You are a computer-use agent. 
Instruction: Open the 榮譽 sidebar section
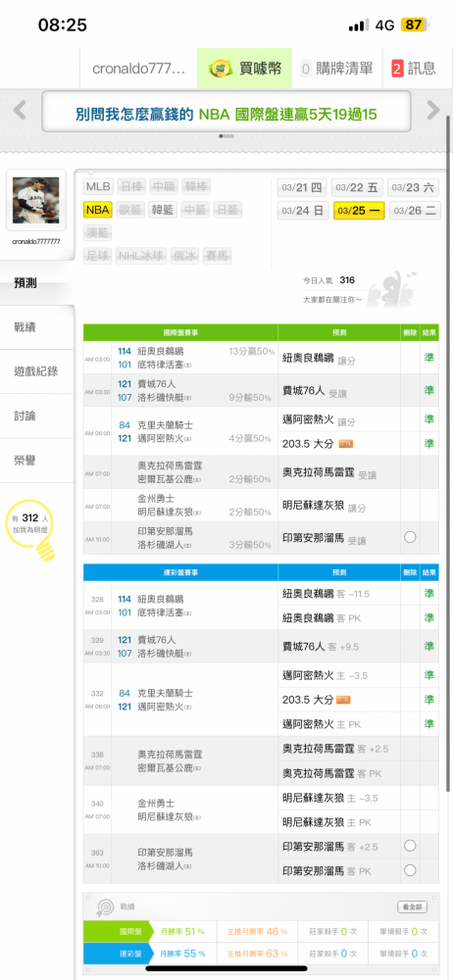click(37, 461)
